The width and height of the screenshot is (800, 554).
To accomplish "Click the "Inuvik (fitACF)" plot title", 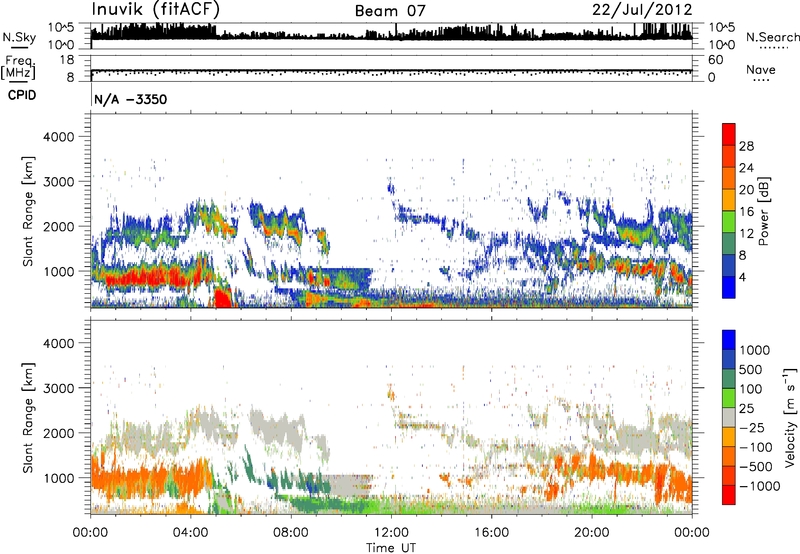I will 155,10.
